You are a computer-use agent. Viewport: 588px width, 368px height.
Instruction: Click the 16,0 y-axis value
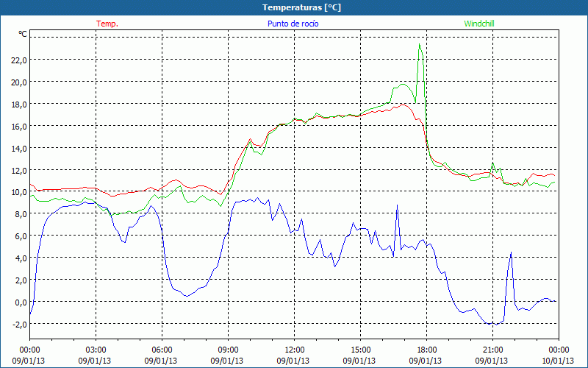tap(19, 126)
